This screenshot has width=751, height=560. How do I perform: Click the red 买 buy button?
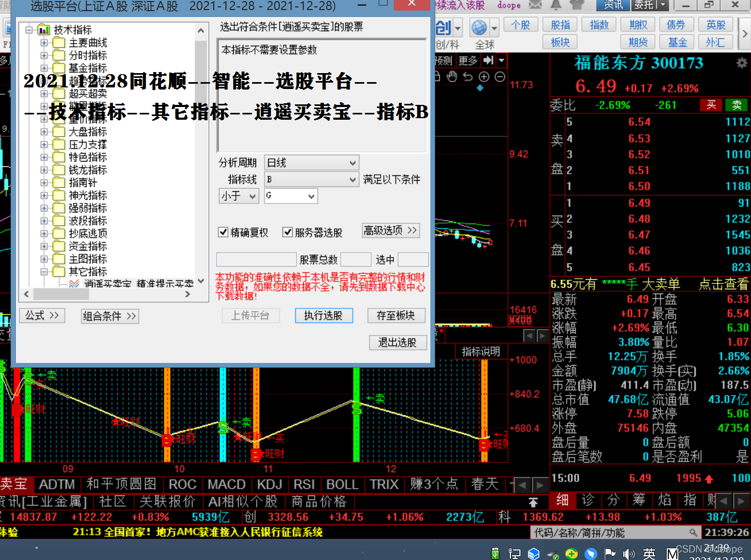point(711,105)
